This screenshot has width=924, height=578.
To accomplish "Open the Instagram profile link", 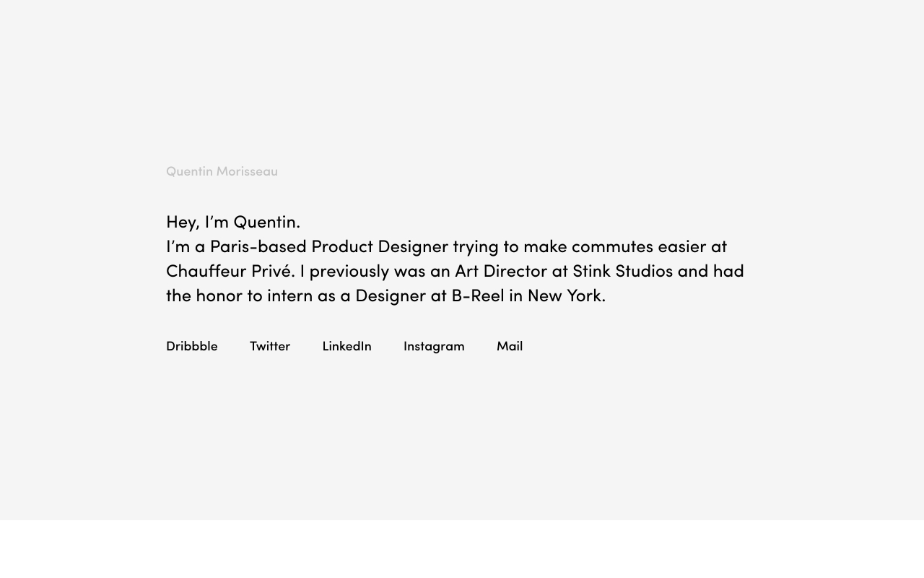I will [434, 346].
